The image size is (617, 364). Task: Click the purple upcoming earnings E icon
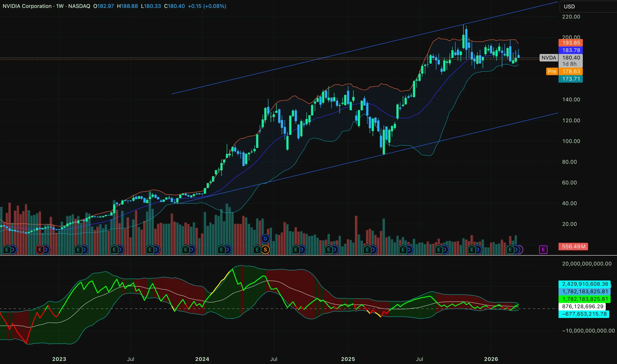pos(543,250)
